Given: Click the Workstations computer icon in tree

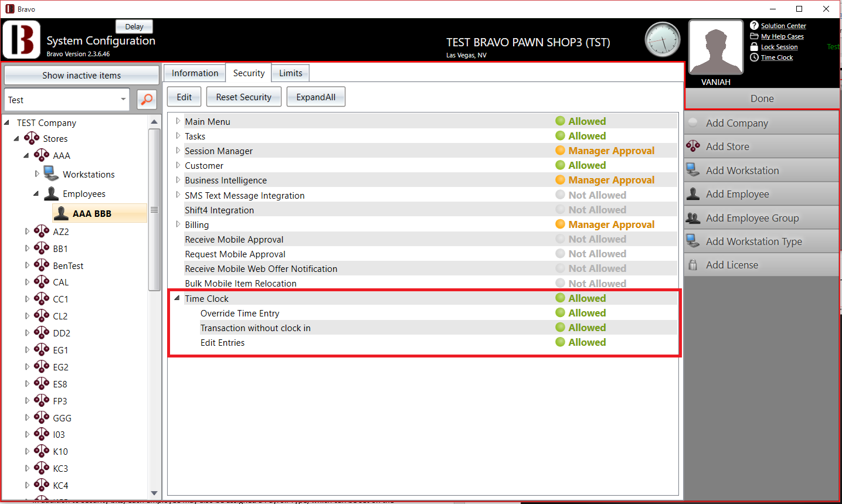Looking at the screenshot, I should [52, 173].
